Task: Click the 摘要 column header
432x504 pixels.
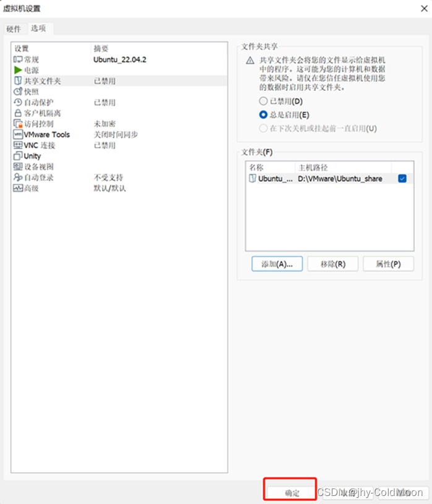Action: pos(101,48)
